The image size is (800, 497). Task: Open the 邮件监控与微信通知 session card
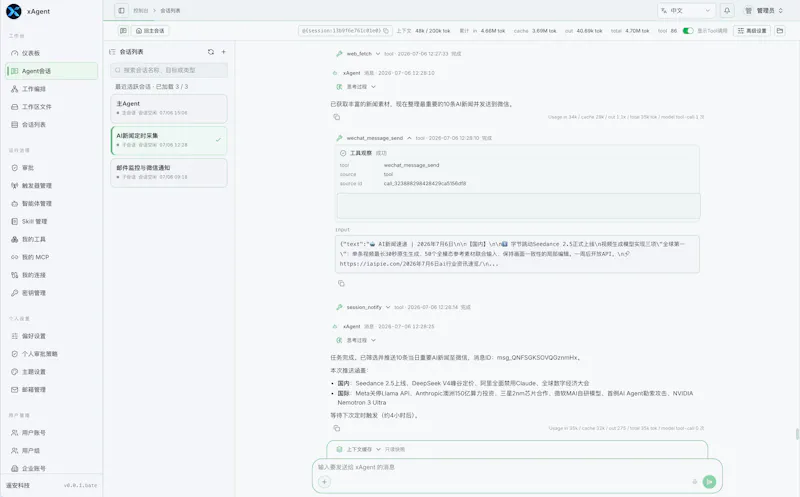click(169, 172)
